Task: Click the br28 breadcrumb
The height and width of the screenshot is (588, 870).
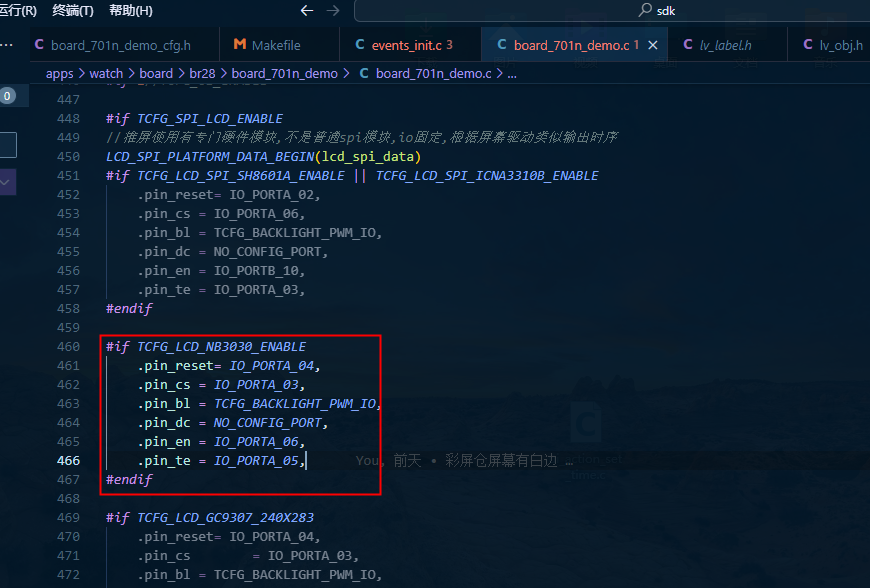Action: 202,74
